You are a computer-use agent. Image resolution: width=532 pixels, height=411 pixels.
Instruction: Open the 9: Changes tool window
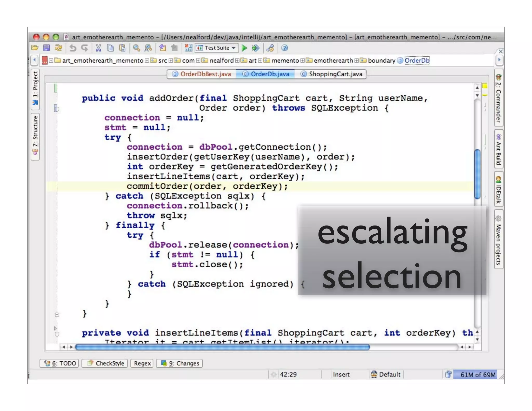pos(180,363)
